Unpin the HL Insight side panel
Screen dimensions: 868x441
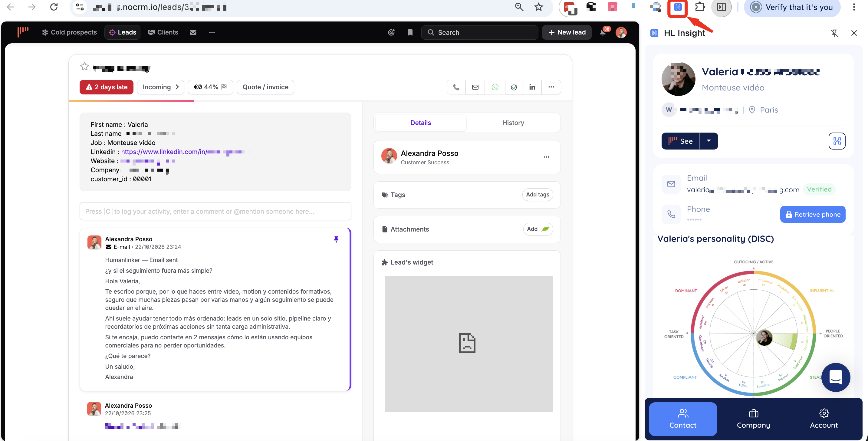pos(834,33)
